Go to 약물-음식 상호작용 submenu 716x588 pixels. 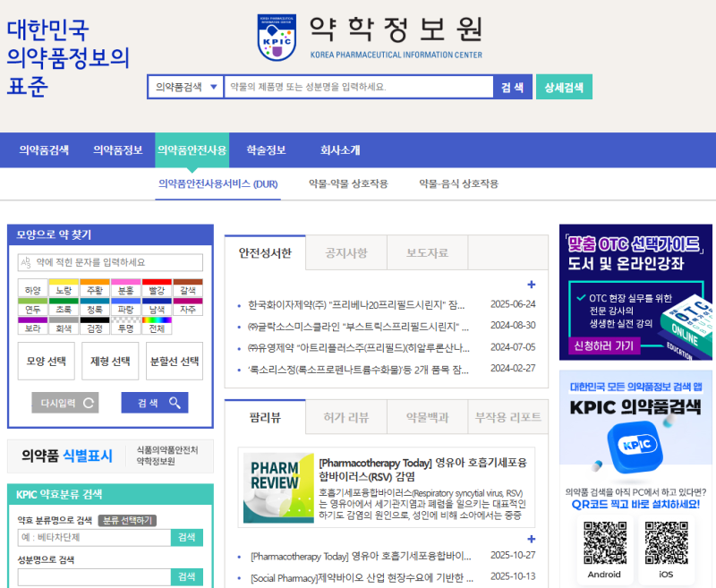[x=459, y=184]
